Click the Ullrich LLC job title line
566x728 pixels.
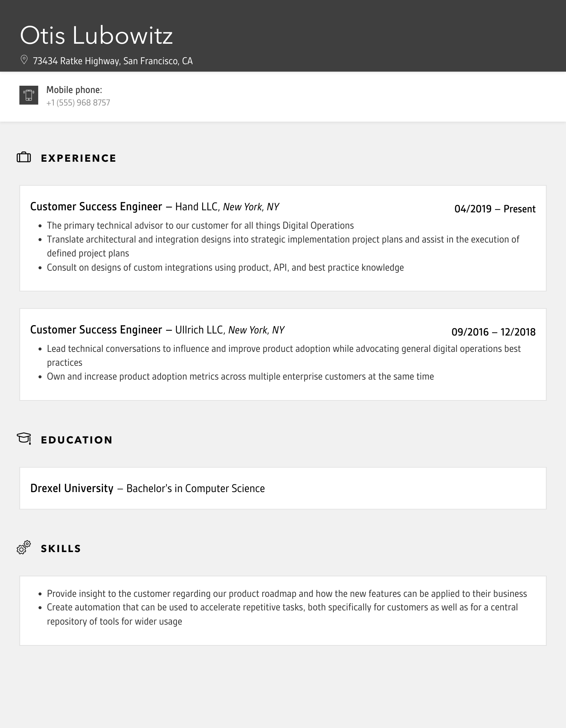(x=157, y=330)
